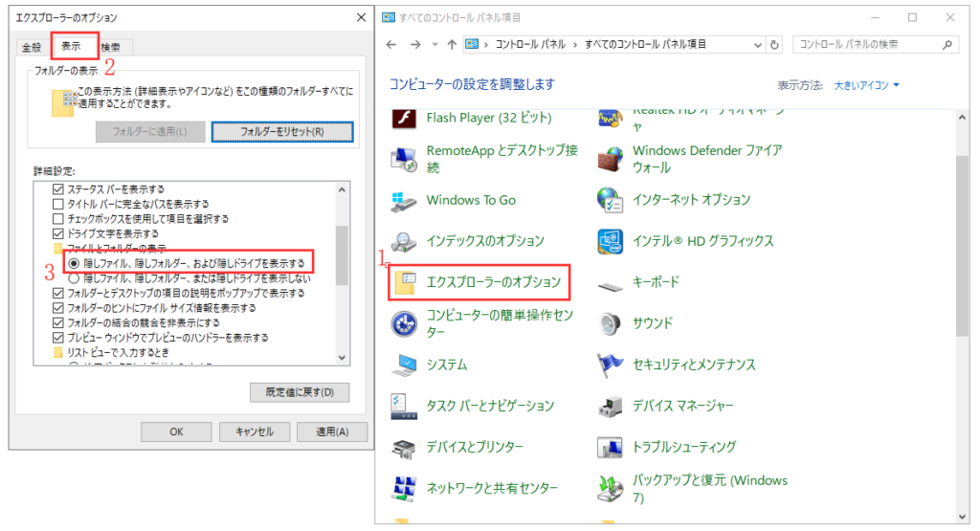Open システム icon
The width and height of the screenshot is (980, 531).
(x=404, y=365)
